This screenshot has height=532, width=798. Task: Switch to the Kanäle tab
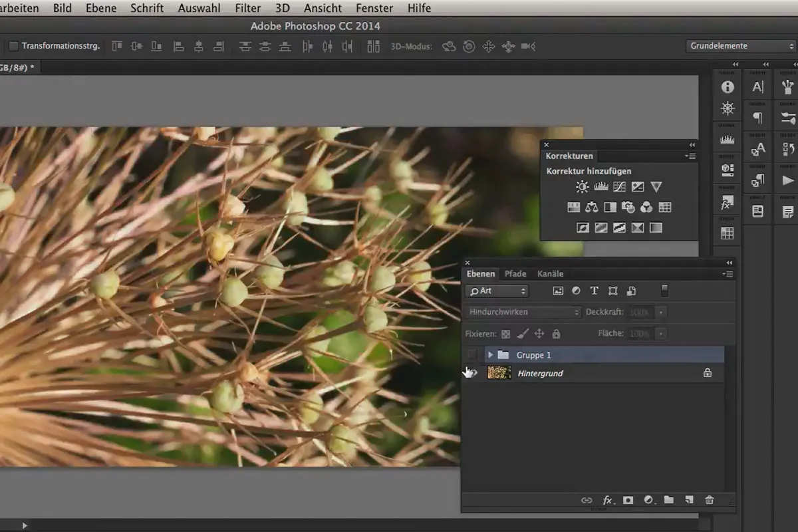551,273
